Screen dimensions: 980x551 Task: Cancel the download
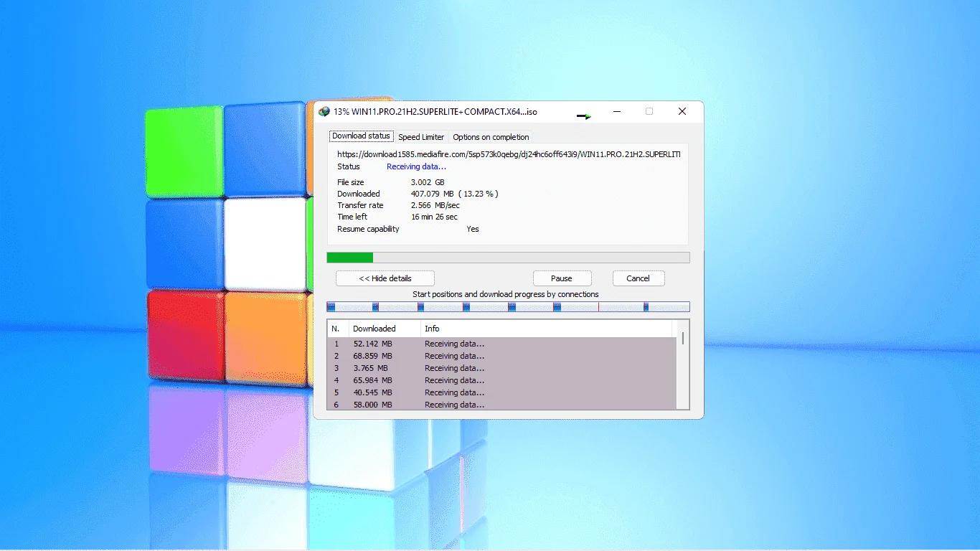coord(638,278)
